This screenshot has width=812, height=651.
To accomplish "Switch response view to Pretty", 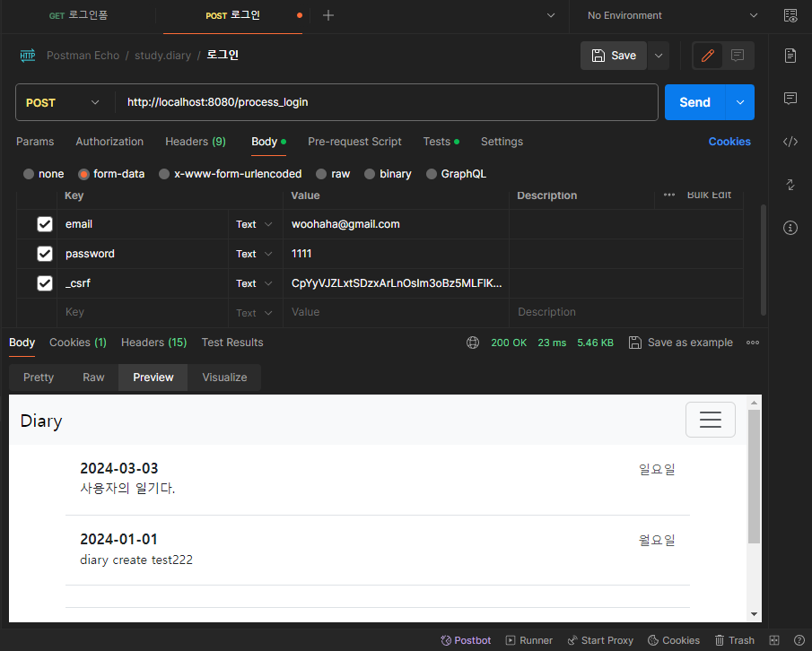I will click(x=39, y=378).
